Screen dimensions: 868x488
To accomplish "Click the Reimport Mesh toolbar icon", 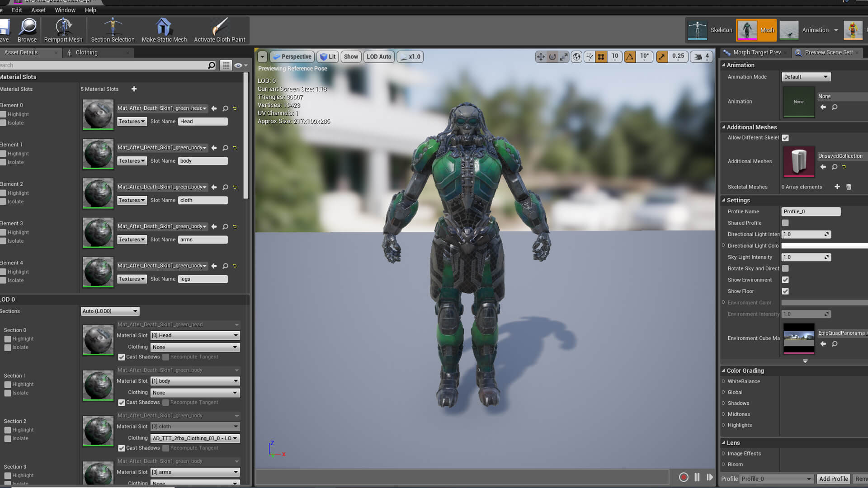I will pos(63,27).
